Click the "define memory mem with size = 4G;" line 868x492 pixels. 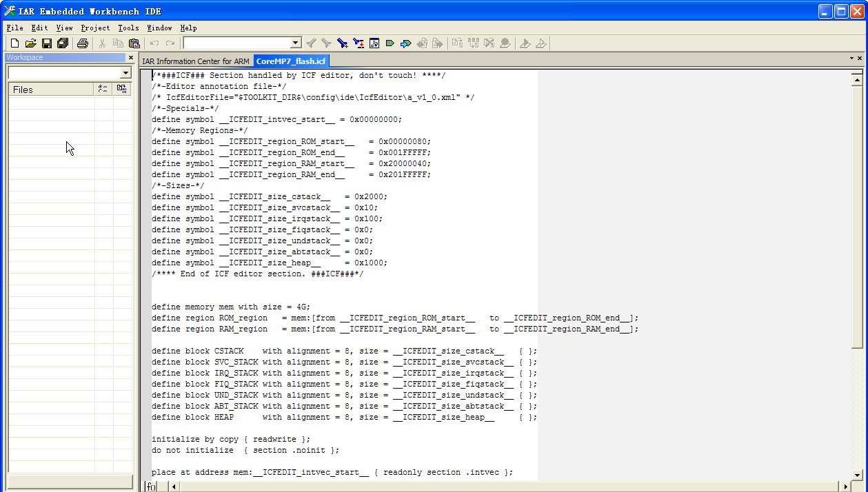[231, 307]
